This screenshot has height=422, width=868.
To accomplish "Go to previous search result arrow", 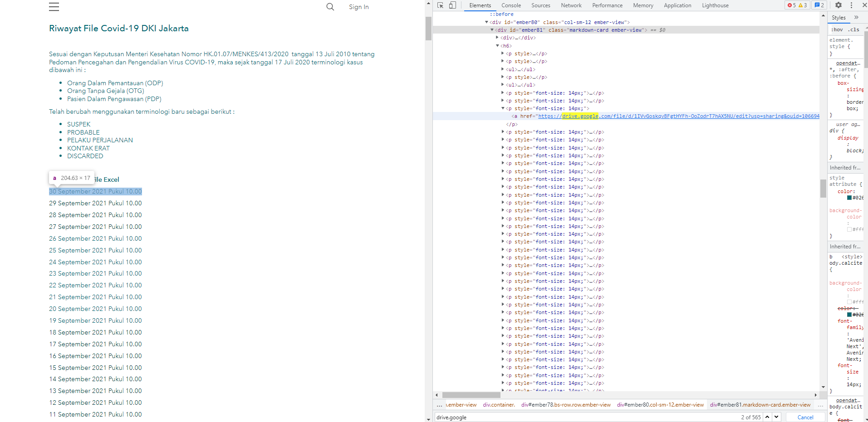I will [x=767, y=417].
